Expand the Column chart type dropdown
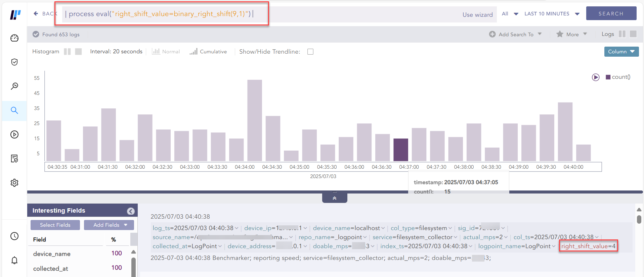This screenshot has height=277, width=644. (621, 52)
